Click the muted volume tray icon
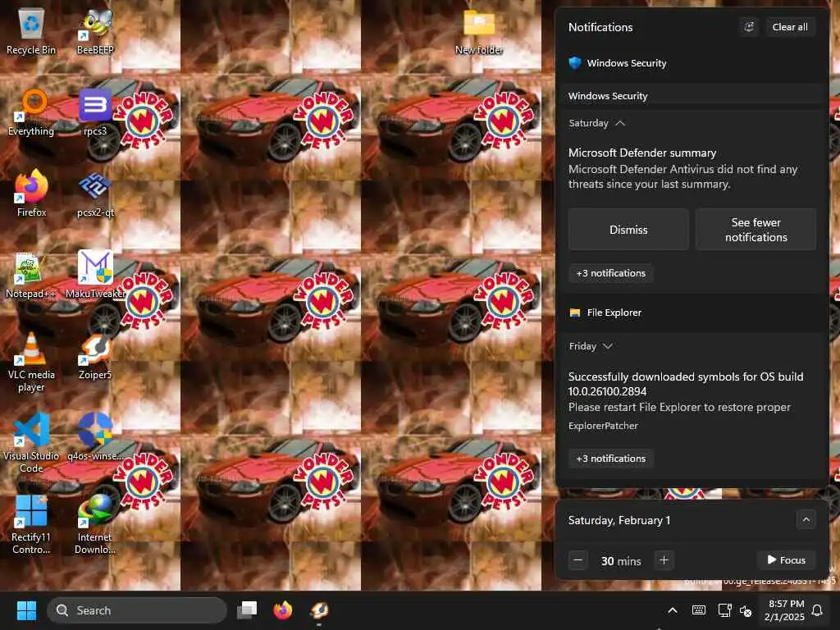840x630 pixels. (x=746, y=610)
